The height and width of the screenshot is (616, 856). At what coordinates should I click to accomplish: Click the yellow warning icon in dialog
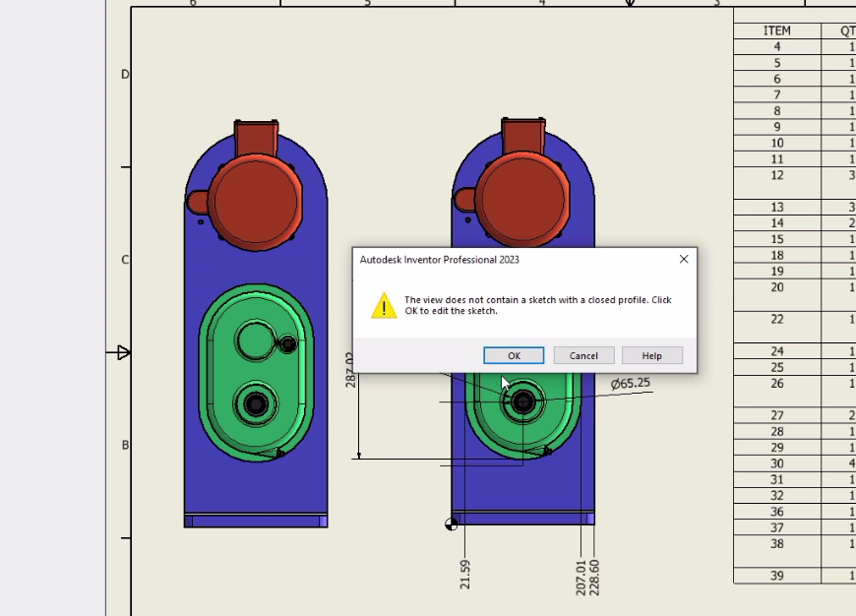384,305
